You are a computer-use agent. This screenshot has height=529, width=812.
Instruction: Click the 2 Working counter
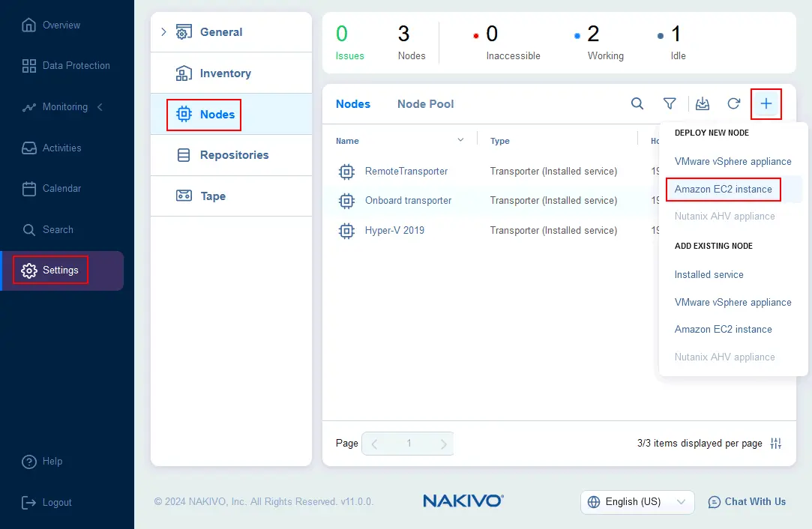click(x=599, y=43)
